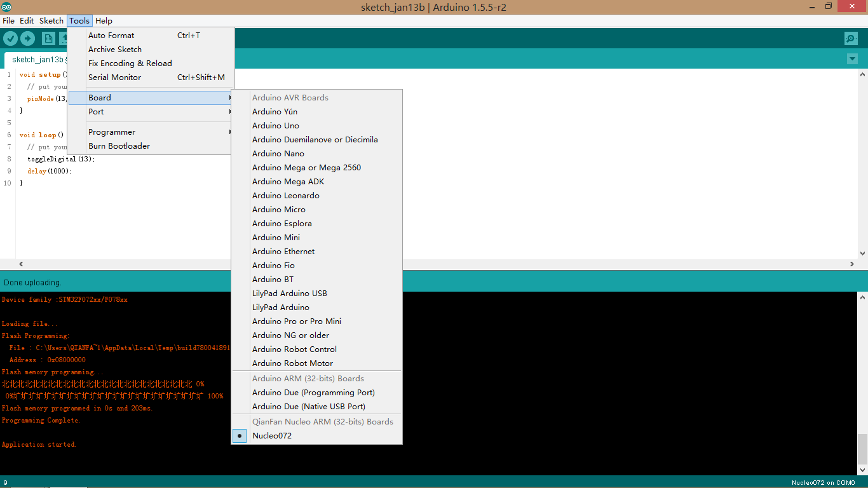868x488 pixels.
Task: Choose Serial Monitor in the Tools menu
Action: (x=151, y=78)
